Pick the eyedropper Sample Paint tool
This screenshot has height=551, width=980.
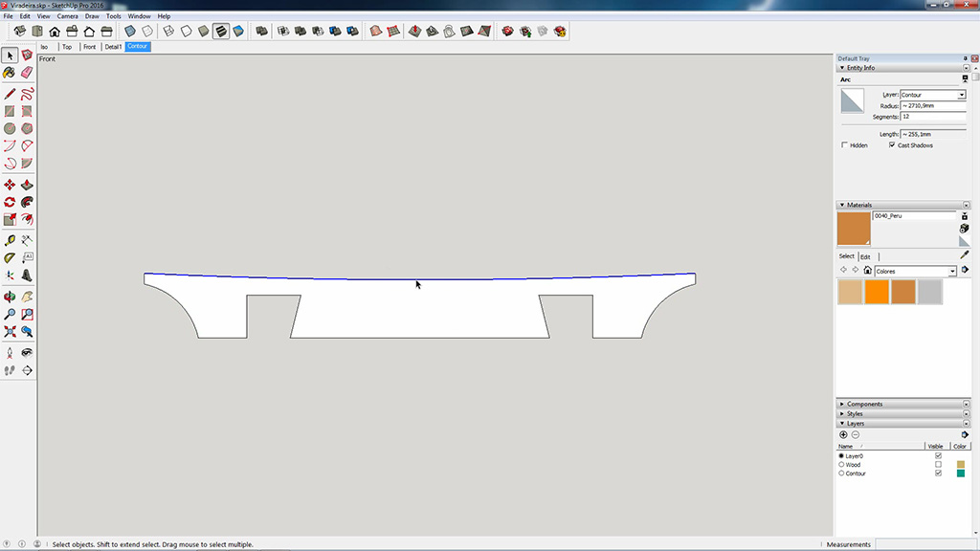click(x=965, y=254)
